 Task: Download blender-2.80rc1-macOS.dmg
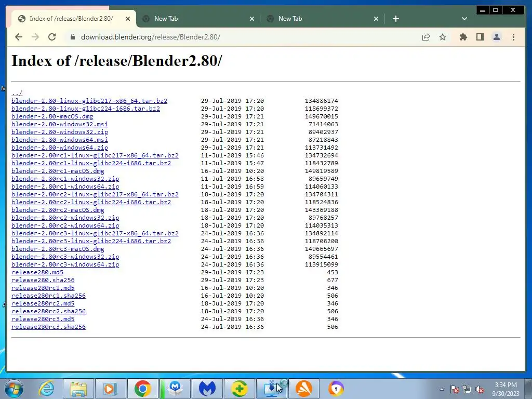[x=58, y=171]
